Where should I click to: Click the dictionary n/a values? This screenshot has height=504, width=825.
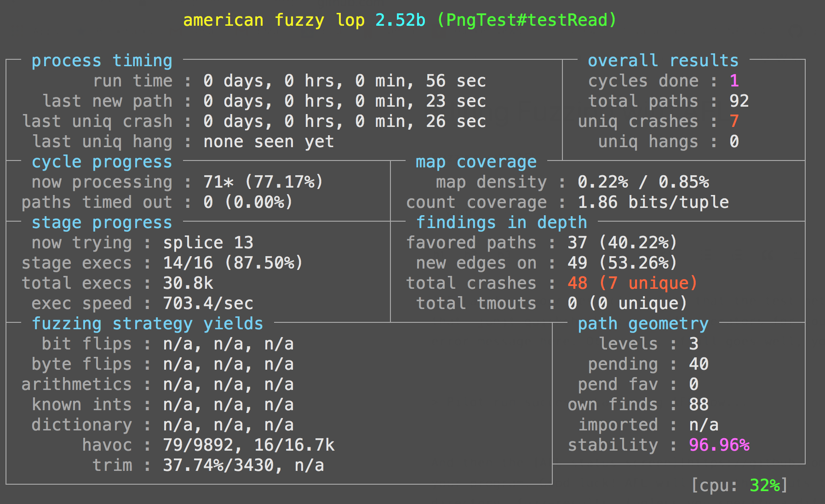click(229, 425)
